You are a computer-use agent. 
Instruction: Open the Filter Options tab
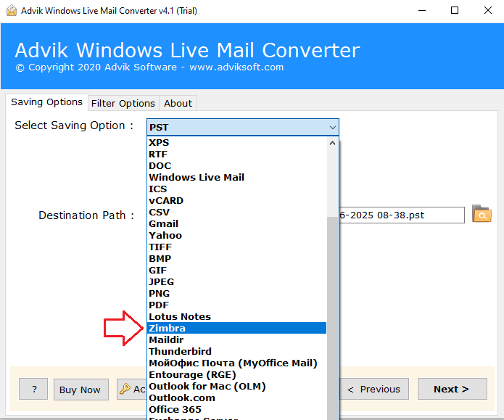(123, 104)
